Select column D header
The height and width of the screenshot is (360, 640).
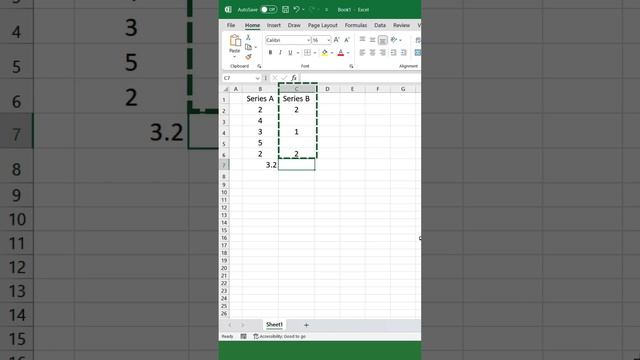click(x=327, y=89)
